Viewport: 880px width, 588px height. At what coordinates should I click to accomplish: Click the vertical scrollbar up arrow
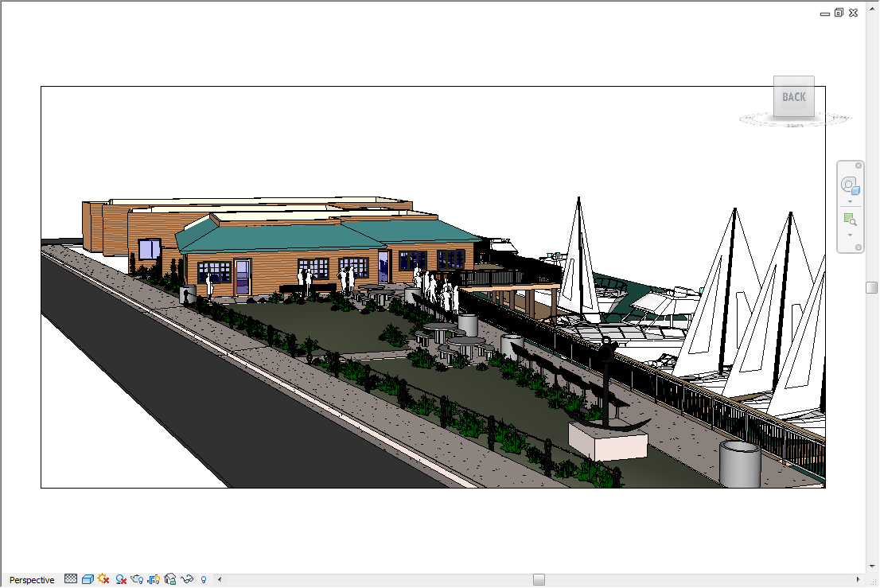(872, 9)
